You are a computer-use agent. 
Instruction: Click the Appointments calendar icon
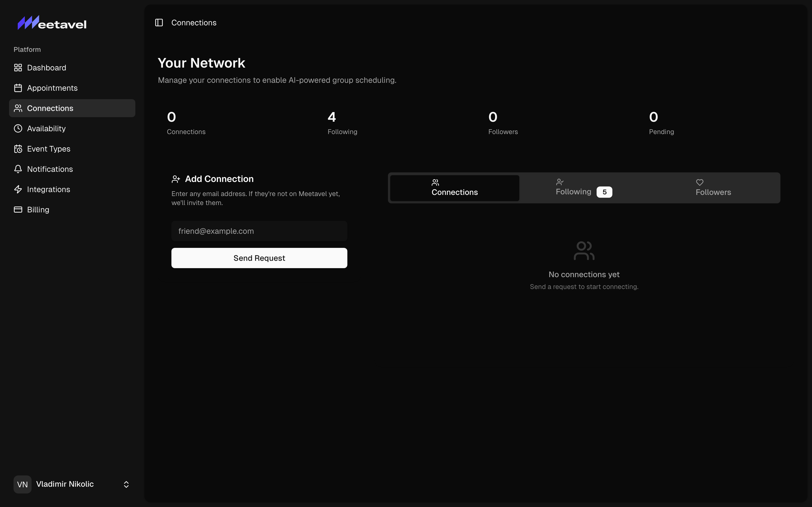click(x=18, y=88)
